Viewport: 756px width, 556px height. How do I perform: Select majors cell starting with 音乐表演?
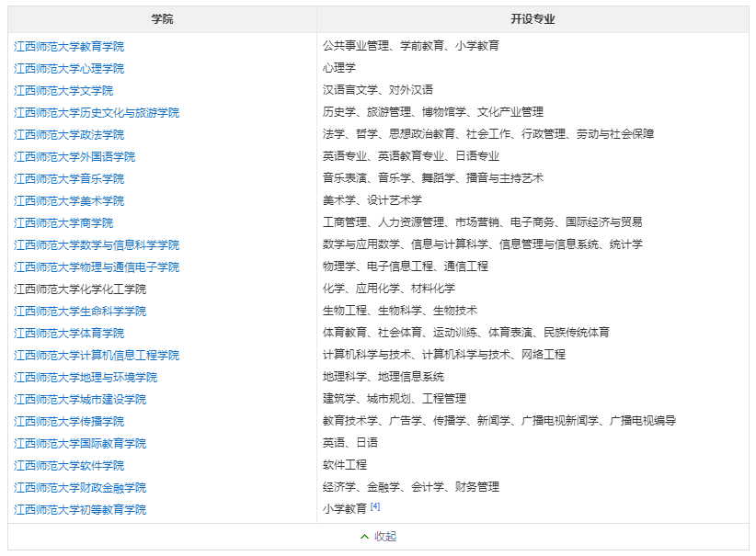click(x=433, y=178)
